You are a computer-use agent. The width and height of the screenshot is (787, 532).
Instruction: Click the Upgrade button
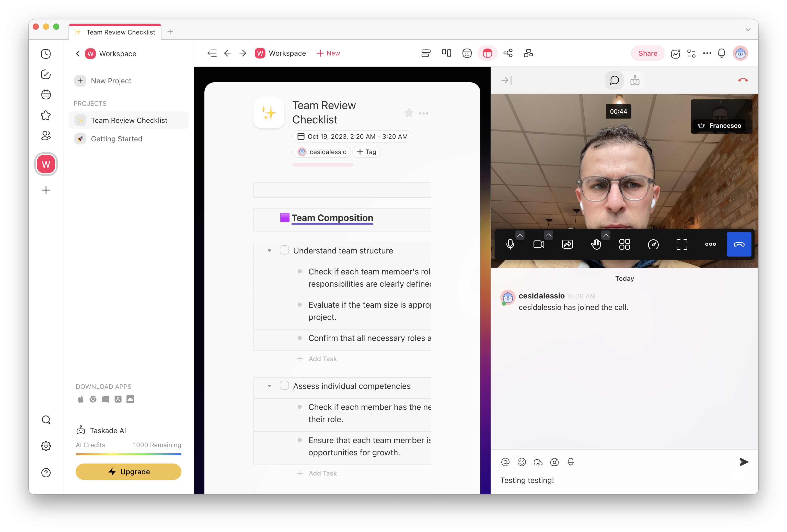point(128,471)
